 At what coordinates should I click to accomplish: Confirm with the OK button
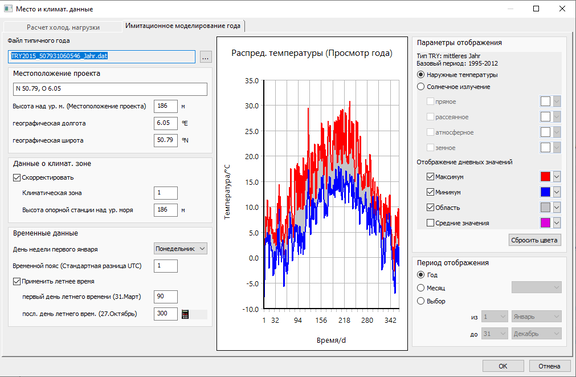point(503,366)
